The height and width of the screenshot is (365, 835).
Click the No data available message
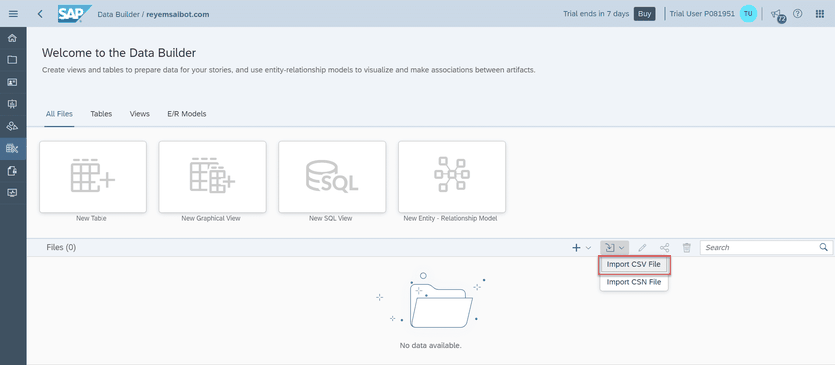(x=430, y=346)
